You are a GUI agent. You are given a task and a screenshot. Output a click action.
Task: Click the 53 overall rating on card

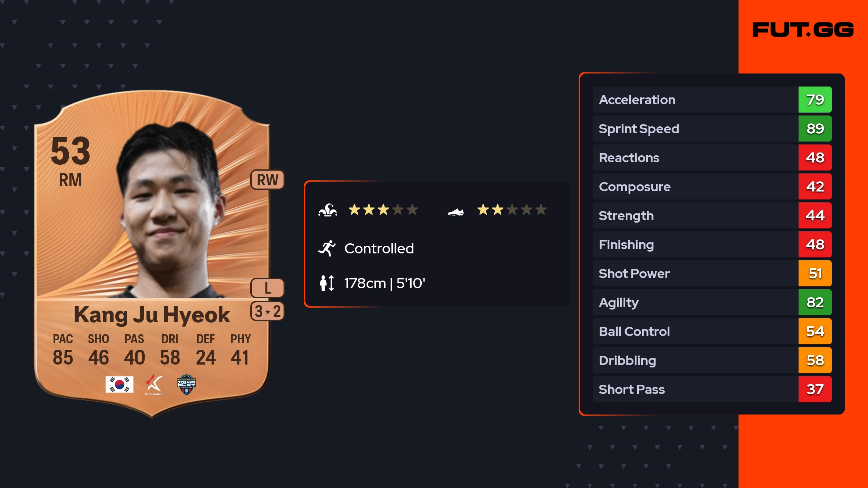[x=71, y=151]
